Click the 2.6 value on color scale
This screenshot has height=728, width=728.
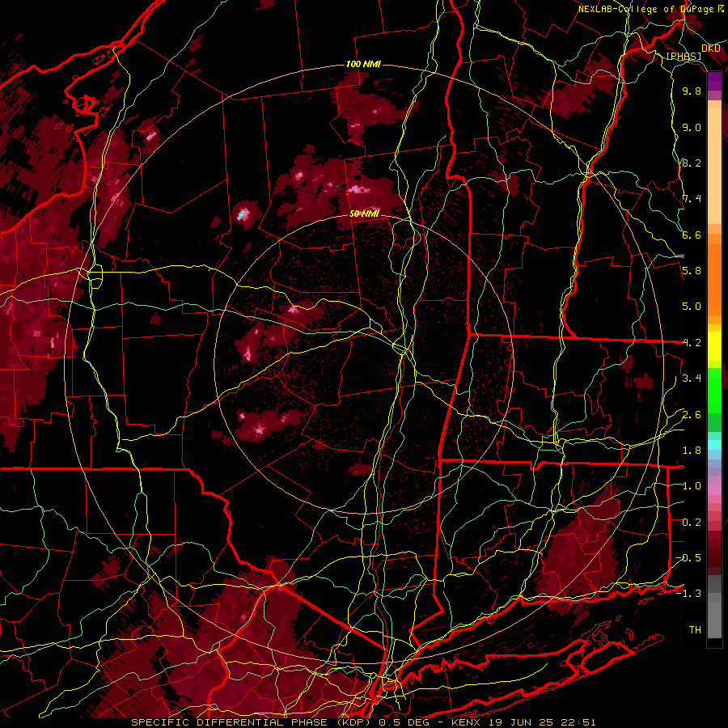coord(692,415)
